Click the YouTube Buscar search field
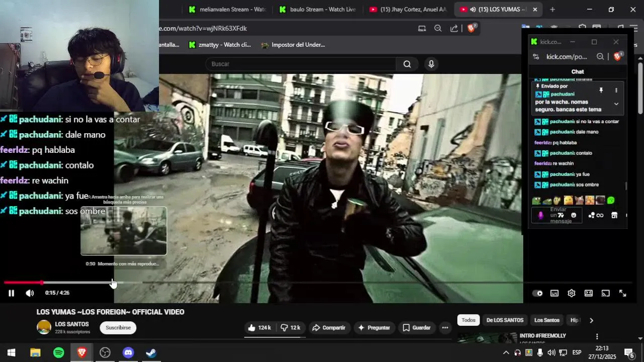The image size is (644, 362). [301, 64]
